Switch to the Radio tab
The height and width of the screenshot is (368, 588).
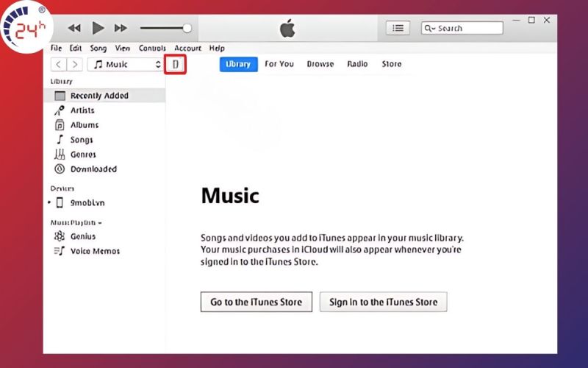pos(357,64)
